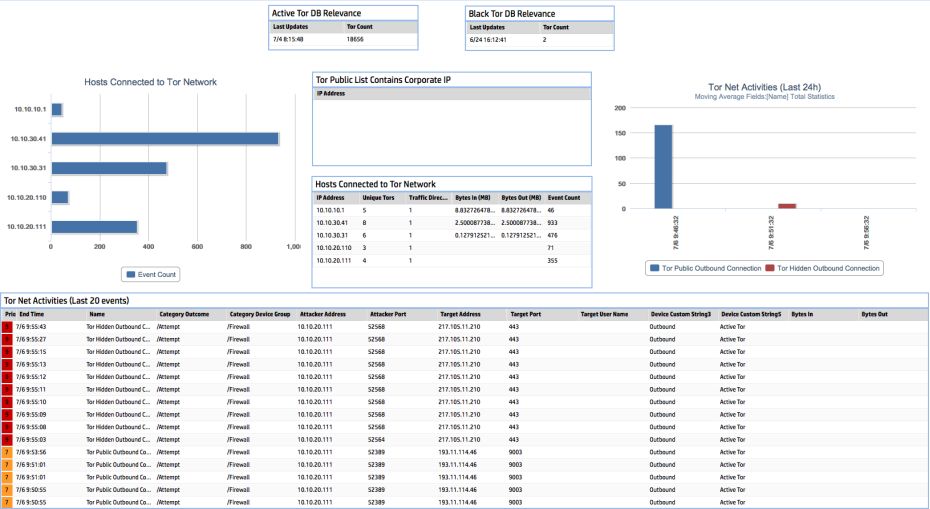Select the 10.10.20.111 bar in hosts chart
Viewport: 930px width, 509px height.
coord(94,227)
